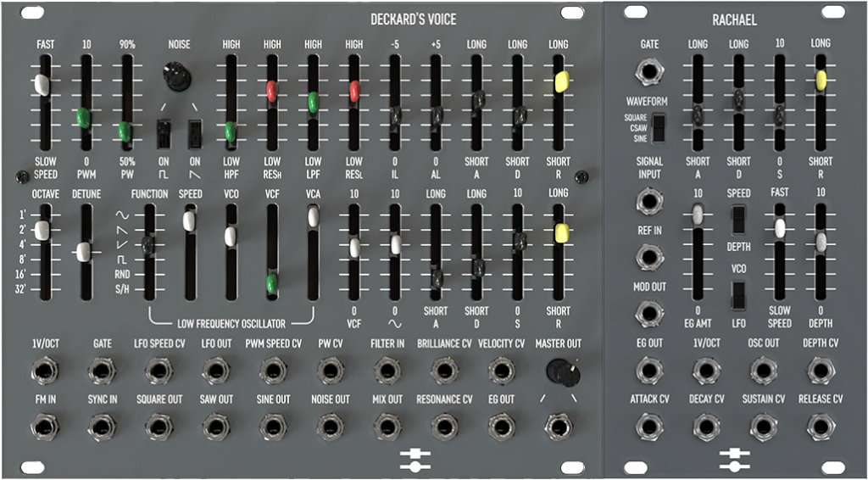Click the red RESL slider cap
The image size is (868, 480).
click(x=354, y=91)
